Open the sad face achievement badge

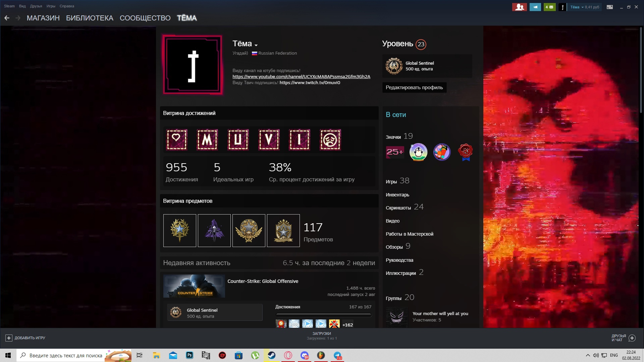pyautogui.click(x=330, y=140)
